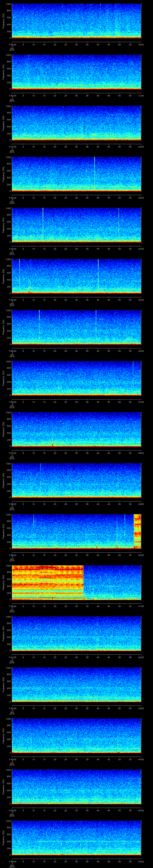Screen dimensions: 153x868
Task: Click the 30:00 end time label
Action: pyautogui.click(x=141, y=44)
